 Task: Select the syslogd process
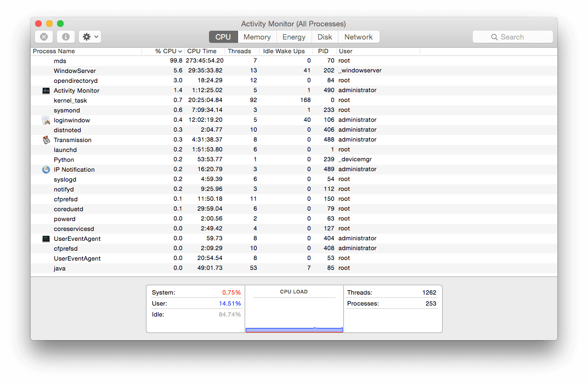click(x=294, y=179)
